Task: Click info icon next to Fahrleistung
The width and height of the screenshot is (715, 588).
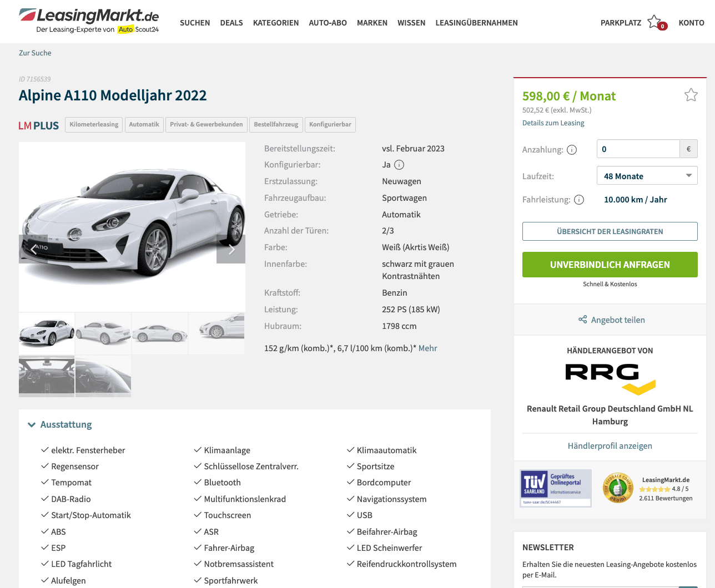Action: pyautogui.click(x=579, y=200)
